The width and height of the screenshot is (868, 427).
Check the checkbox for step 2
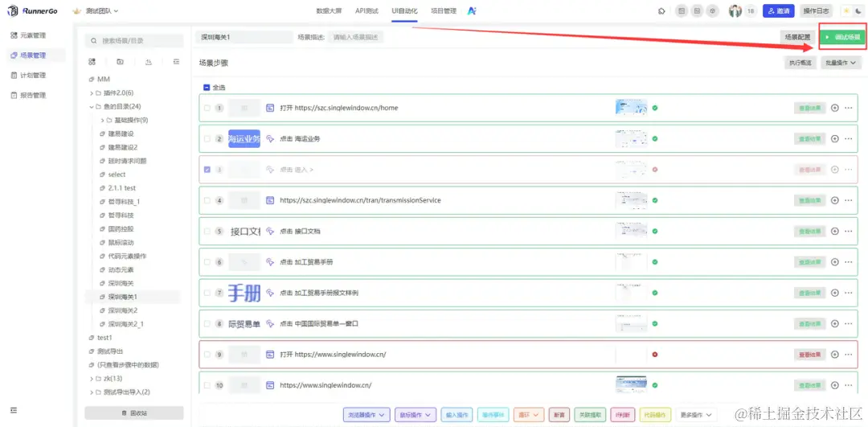pos(207,139)
